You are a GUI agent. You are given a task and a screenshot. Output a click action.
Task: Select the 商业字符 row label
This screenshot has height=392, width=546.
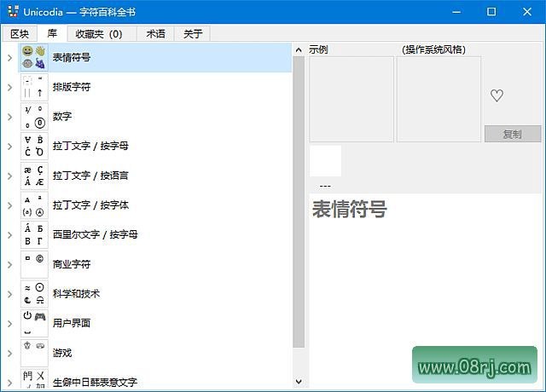click(72, 264)
